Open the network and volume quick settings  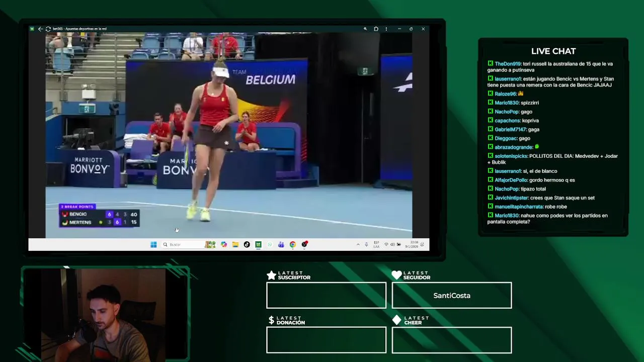tap(392, 244)
